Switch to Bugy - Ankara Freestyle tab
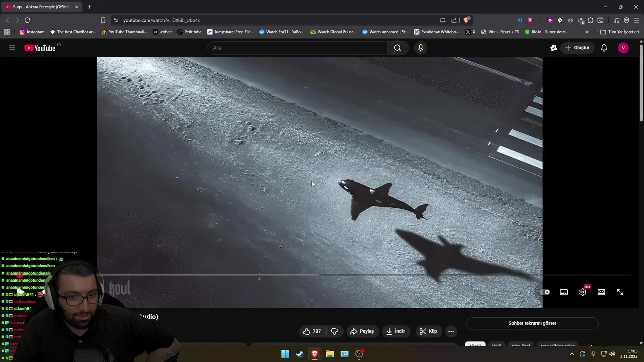Image resolution: width=644 pixels, height=362 pixels. (x=40, y=7)
